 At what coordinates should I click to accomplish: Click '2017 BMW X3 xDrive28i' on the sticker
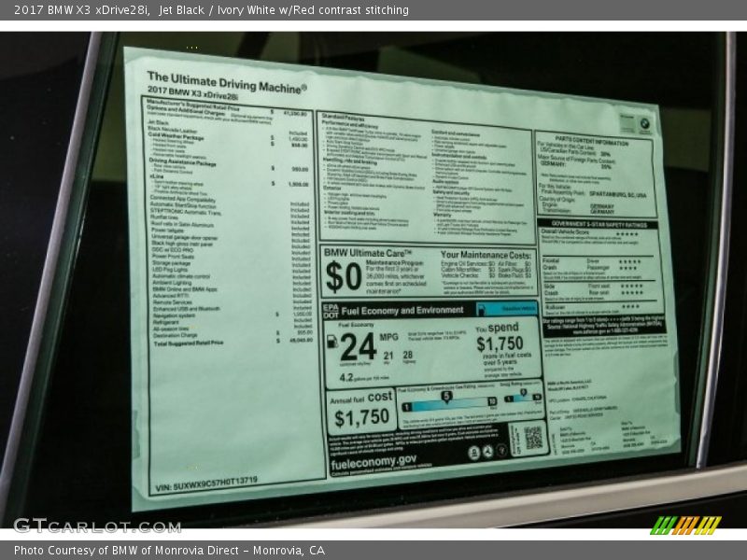point(192,92)
